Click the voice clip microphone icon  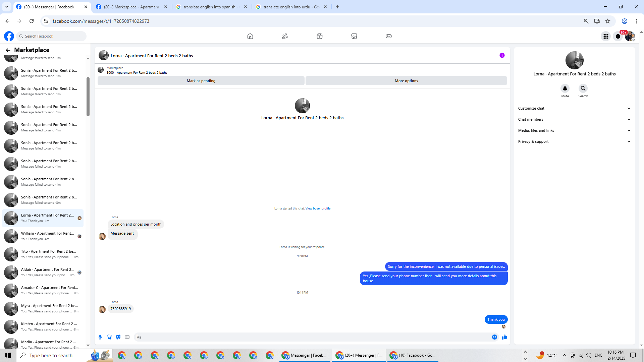click(x=100, y=337)
